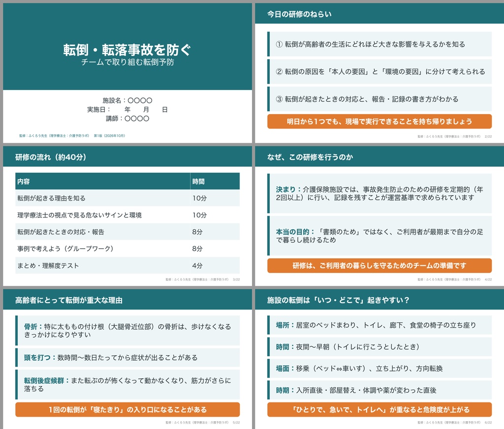The height and width of the screenshot is (429, 504).
Task: Click the title slide footer 監修:ふくろう先生
Action: point(72,136)
